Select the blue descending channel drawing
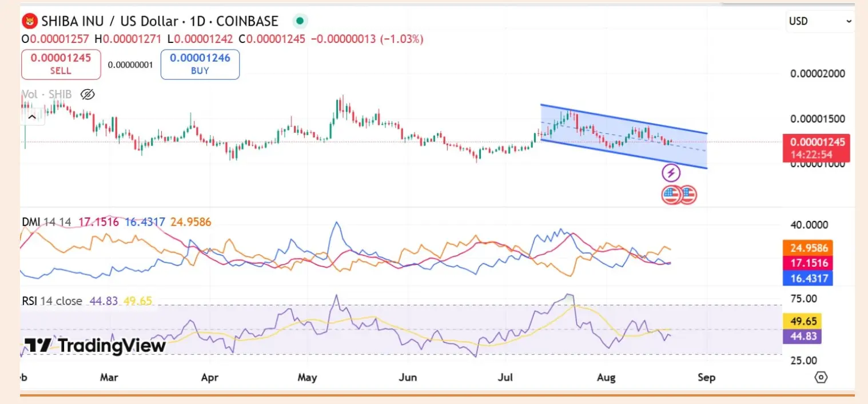Viewport: 868px width, 404px height. (624, 136)
